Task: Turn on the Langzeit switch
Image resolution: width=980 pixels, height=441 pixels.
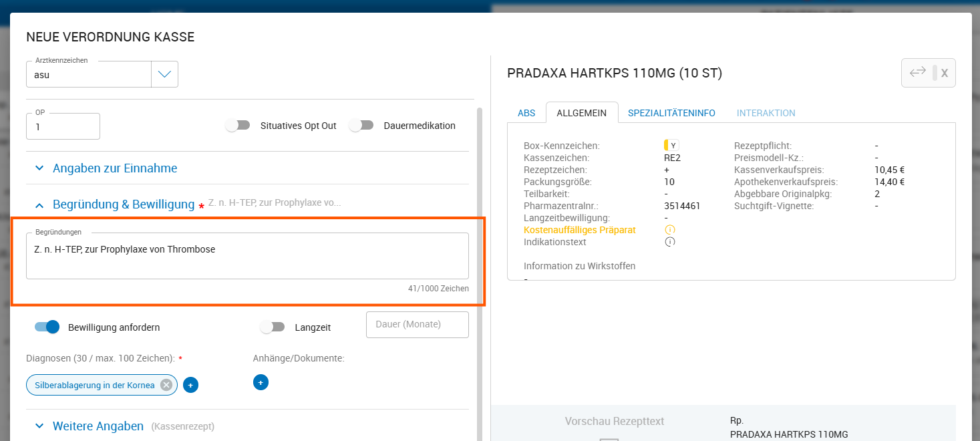Action: pyautogui.click(x=273, y=327)
